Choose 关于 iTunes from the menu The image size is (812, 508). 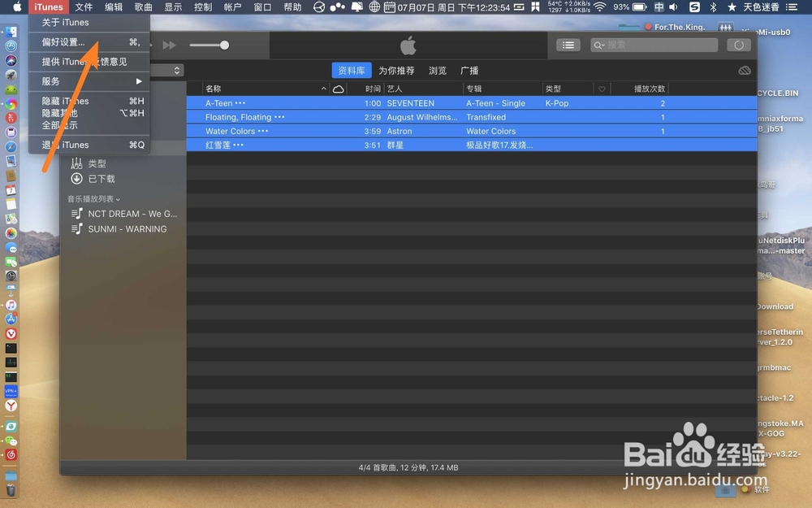(x=89, y=22)
